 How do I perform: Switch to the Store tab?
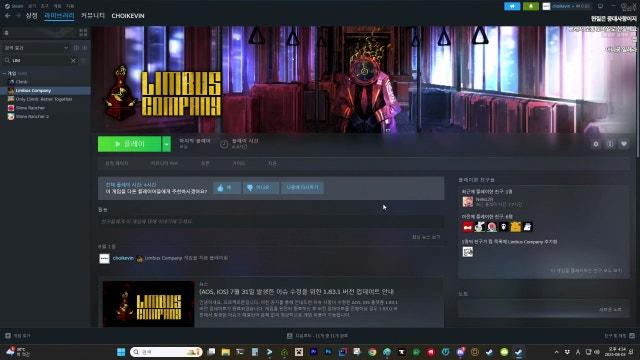31,16
